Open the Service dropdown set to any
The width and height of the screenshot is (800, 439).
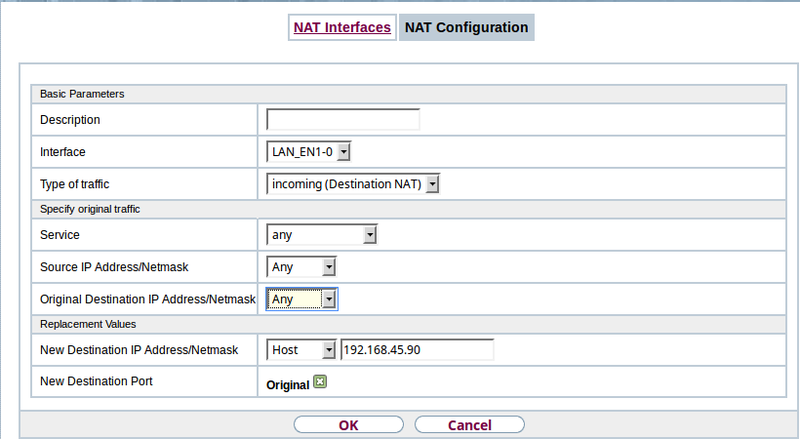click(321, 236)
